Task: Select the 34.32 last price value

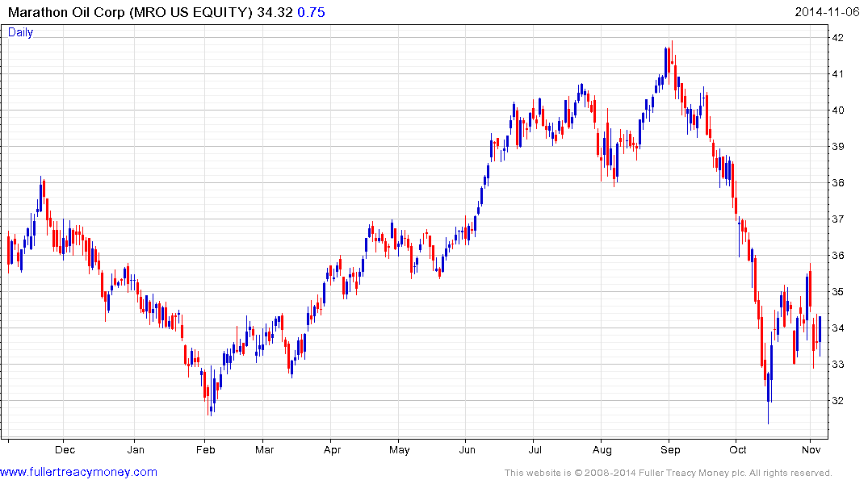Action: 275,12
